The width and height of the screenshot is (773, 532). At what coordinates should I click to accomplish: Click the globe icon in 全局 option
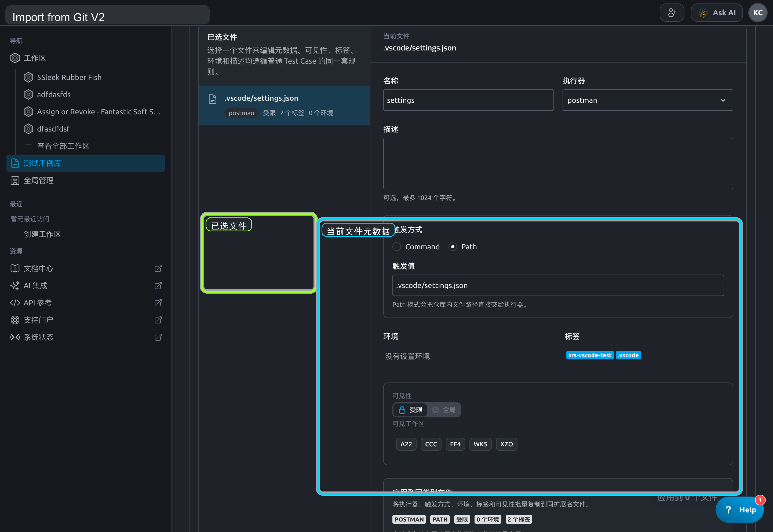(x=435, y=410)
